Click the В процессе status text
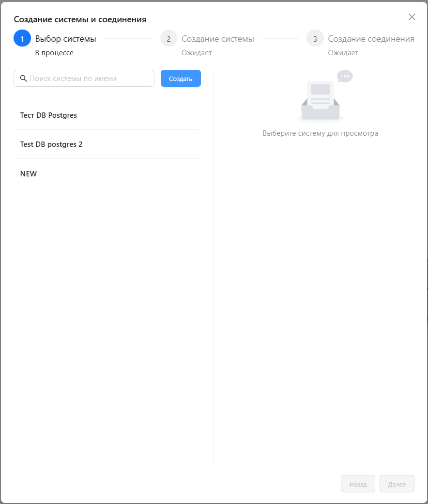This screenshot has height=504, width=428. 54,53
